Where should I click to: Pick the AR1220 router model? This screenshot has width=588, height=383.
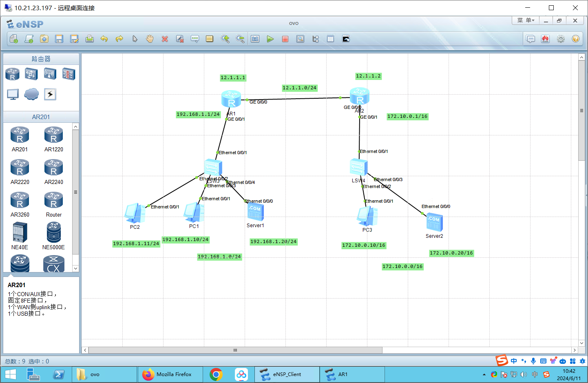tap(53, 139)
